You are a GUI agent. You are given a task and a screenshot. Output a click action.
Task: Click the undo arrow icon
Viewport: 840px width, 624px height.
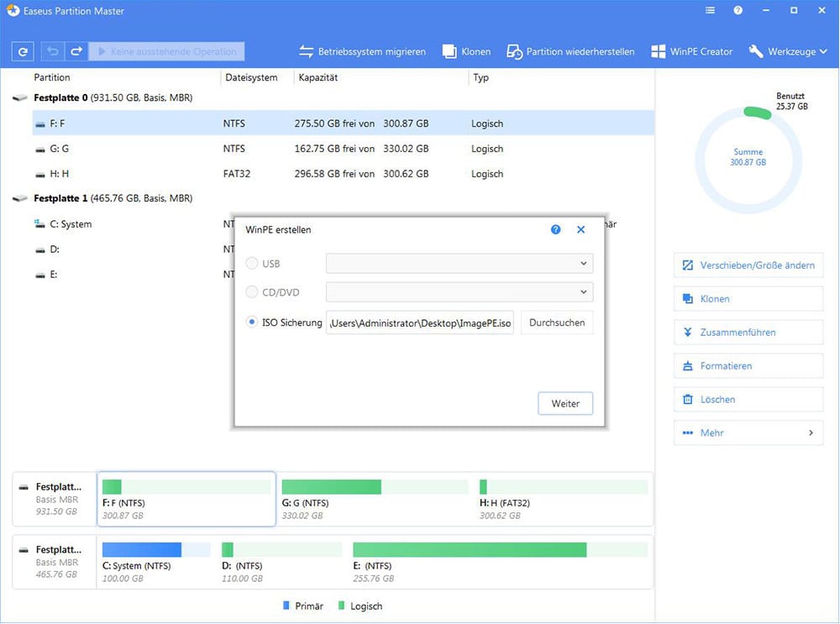click(x=52, y=51)
